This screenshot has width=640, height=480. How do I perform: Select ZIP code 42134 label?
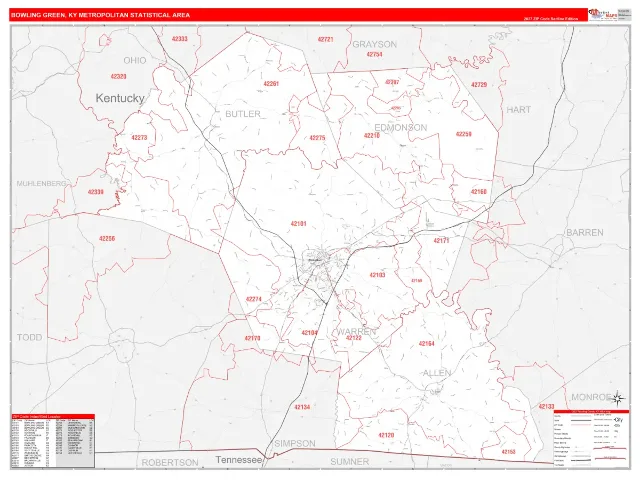(302, 407)
